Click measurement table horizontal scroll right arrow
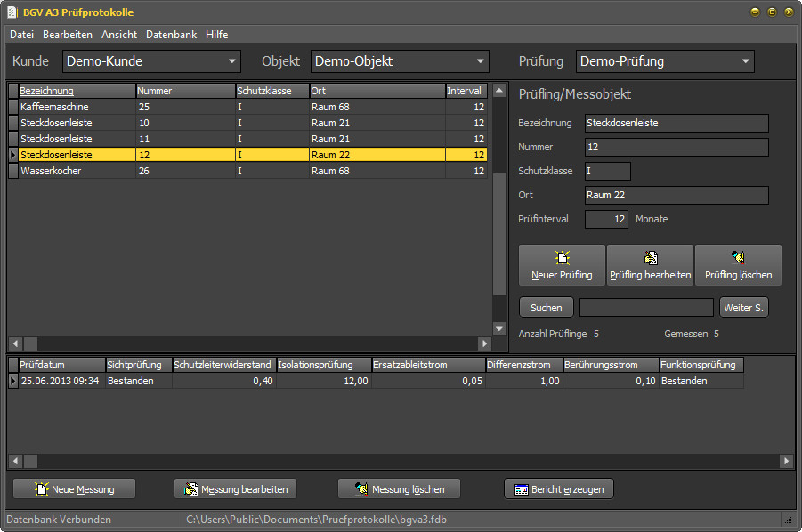 point(786,461)
